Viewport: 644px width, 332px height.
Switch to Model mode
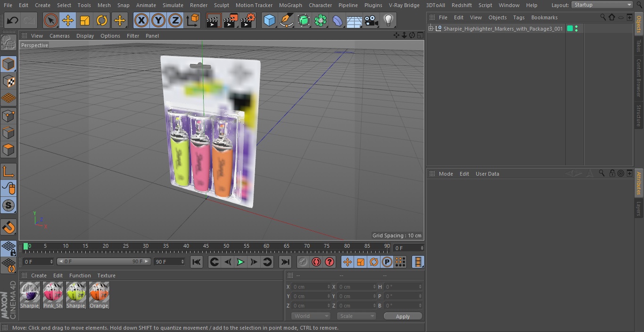pyautogui.click(x=8, y=64)
